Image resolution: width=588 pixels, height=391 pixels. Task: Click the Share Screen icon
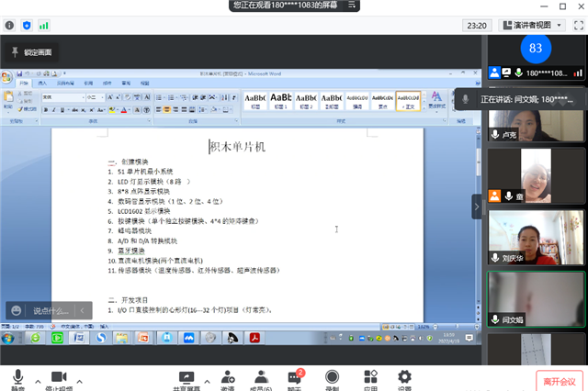[x=187, y=377]
